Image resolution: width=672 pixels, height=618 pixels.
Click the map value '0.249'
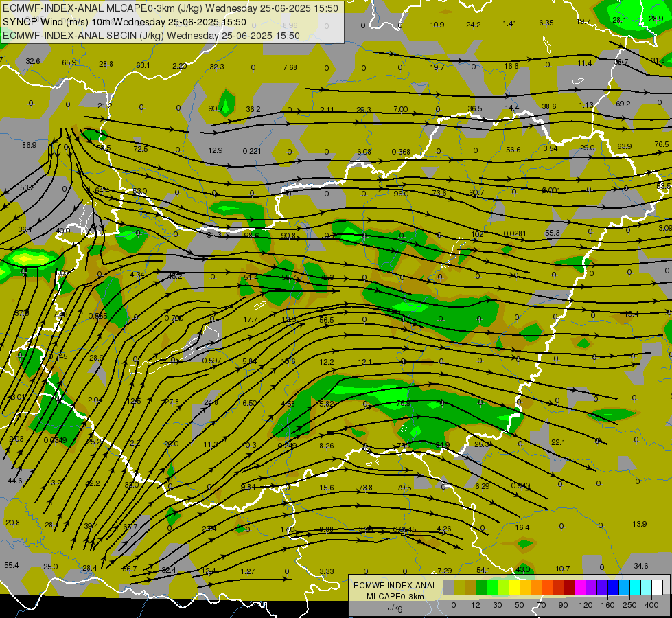[287, 446]
